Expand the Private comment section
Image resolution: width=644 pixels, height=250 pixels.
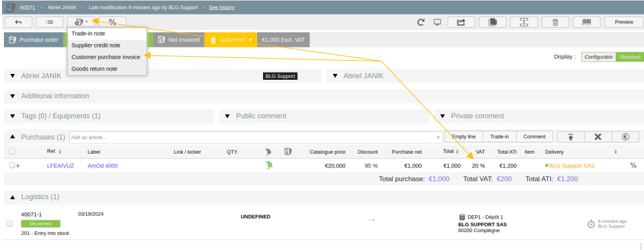[x=442, y=116]
